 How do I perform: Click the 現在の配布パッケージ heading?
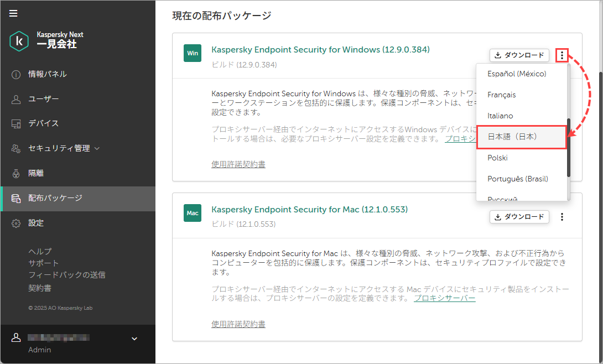coord(222,15)
